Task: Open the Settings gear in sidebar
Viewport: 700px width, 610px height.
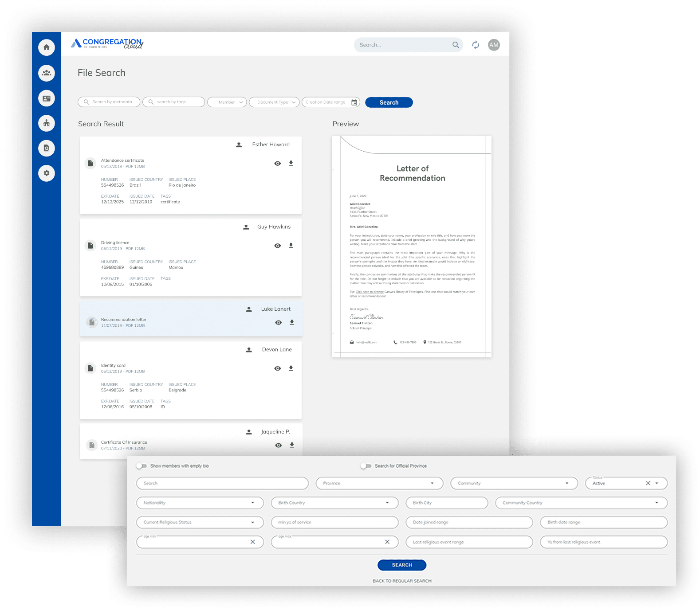Action: (x=47, y=173)
